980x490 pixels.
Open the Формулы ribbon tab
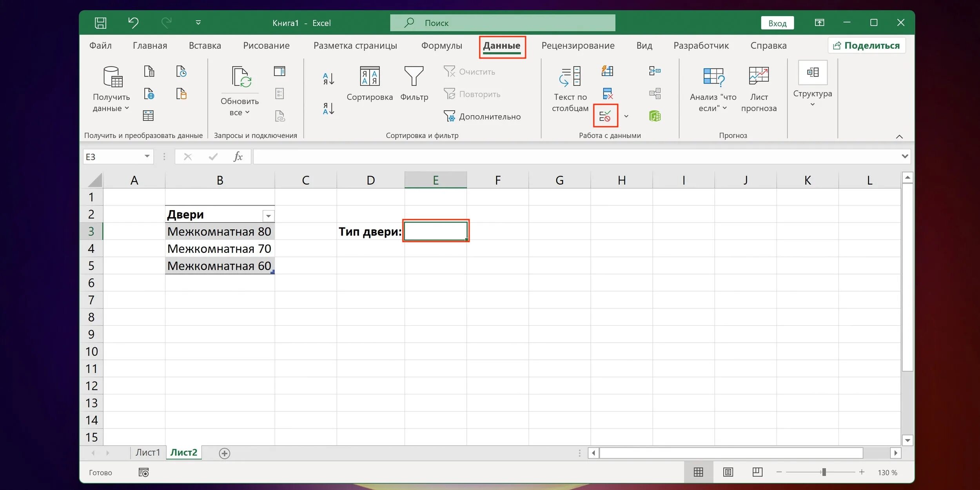[441, 45]
